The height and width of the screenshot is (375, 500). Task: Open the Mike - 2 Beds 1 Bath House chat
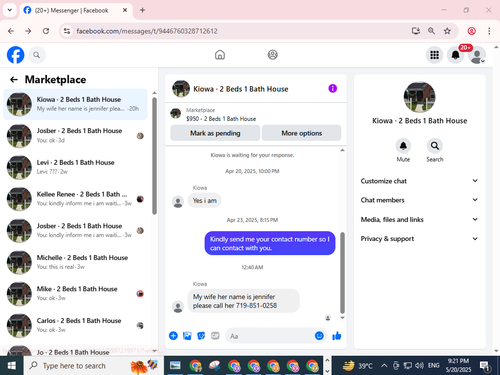coord(75,293)
